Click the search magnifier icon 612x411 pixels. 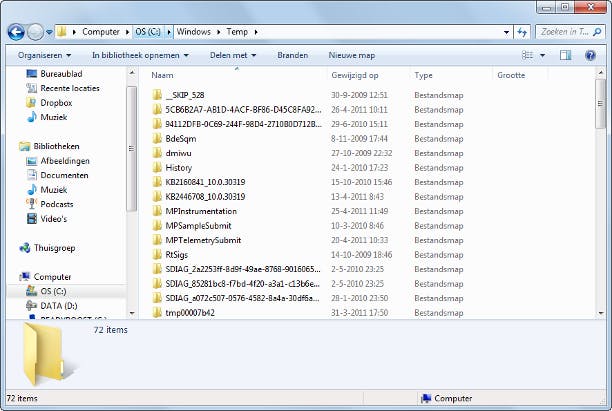pos(597,32)
